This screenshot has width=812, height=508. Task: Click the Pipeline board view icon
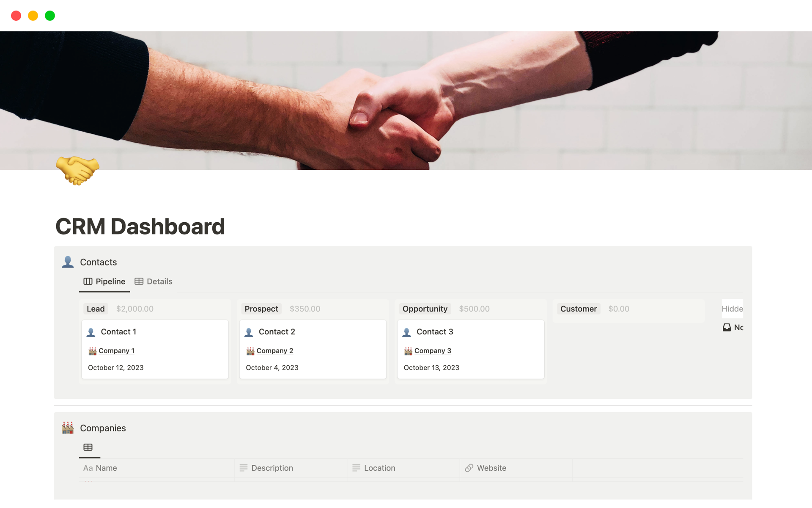point(89,281)
